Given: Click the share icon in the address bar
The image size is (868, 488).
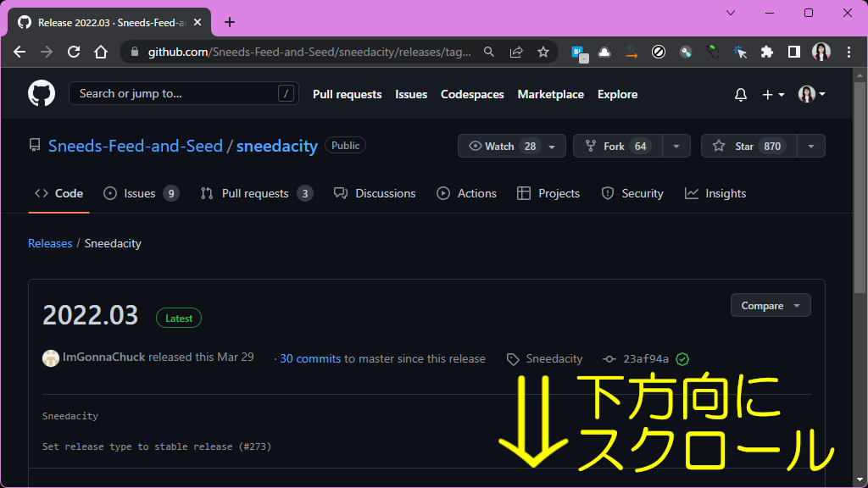Looking at the screenshot, I should [x=516, y=52].
